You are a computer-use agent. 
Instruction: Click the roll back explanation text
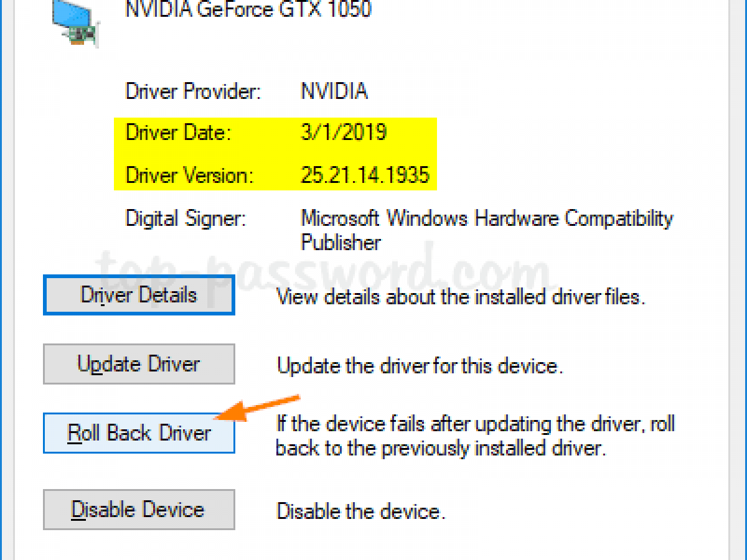pos(476,436)
